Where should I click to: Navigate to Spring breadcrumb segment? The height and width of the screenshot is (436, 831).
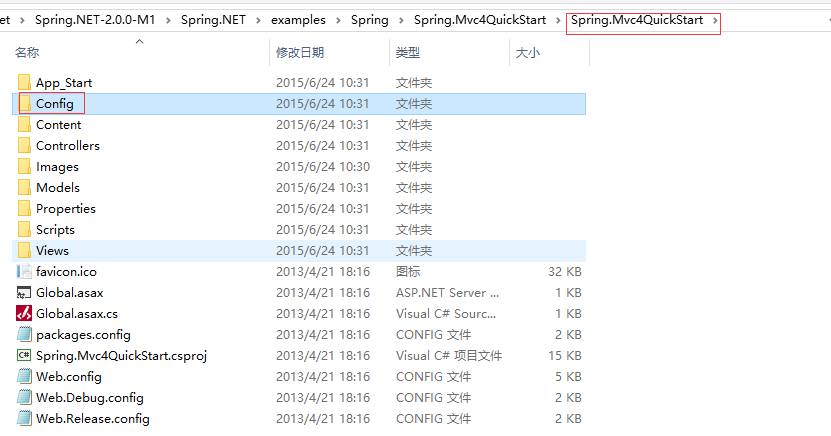369,20
